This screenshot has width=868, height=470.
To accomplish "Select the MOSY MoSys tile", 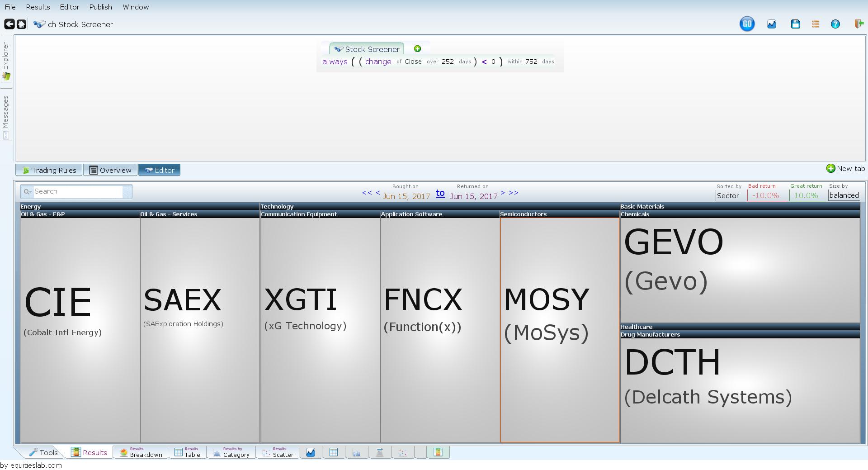I will [560, 330].
